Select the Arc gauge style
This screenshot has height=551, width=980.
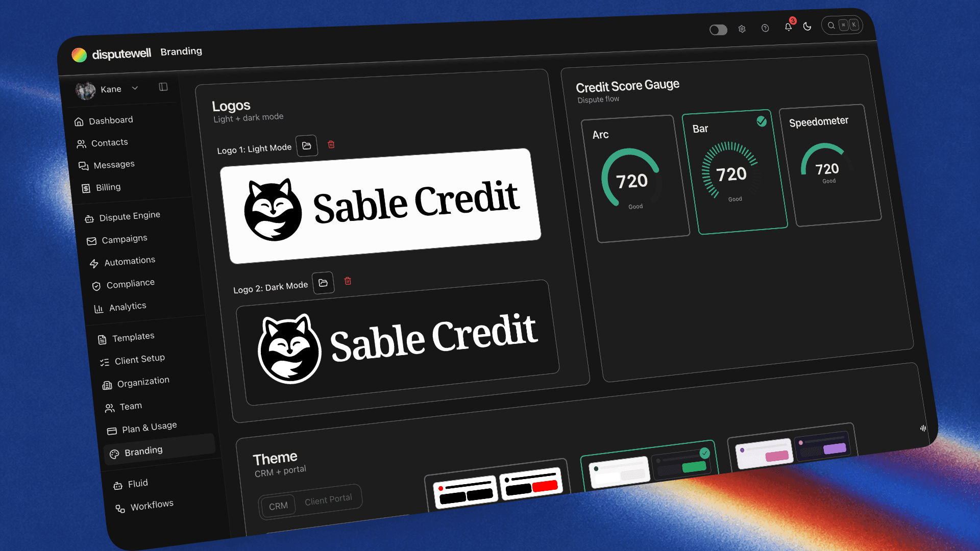(636, 179)
